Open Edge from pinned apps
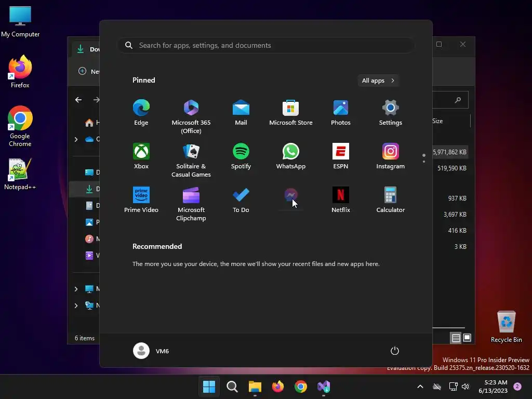The height and width of the screenshot is (399, 532). 141,113
